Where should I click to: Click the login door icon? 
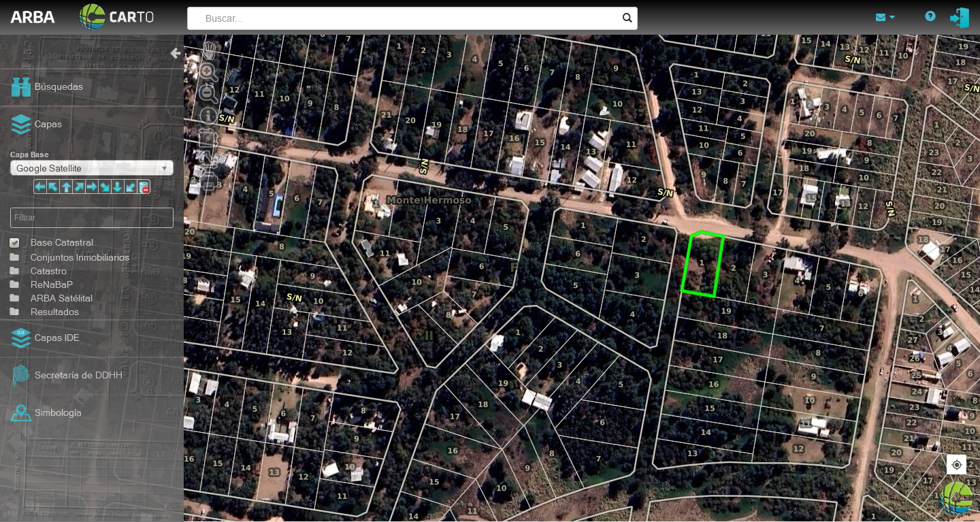click(960, 17)
